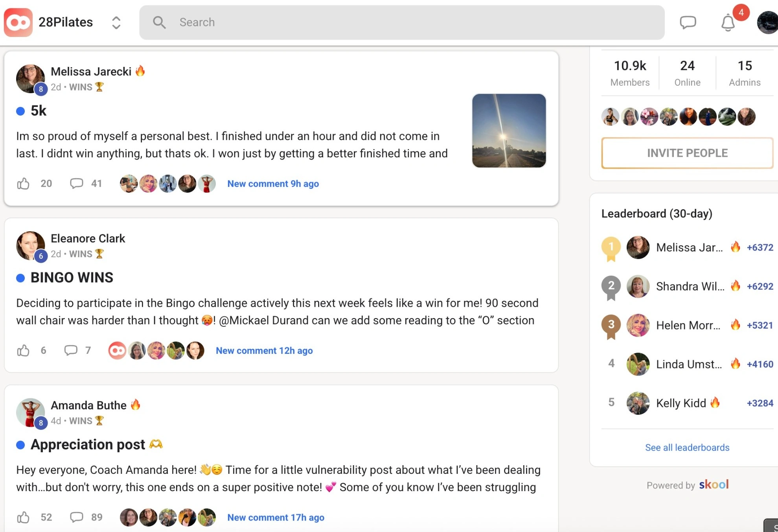Expand the community switcher chevron
This screenshot has width=778, height=532.
pos(116,22)
